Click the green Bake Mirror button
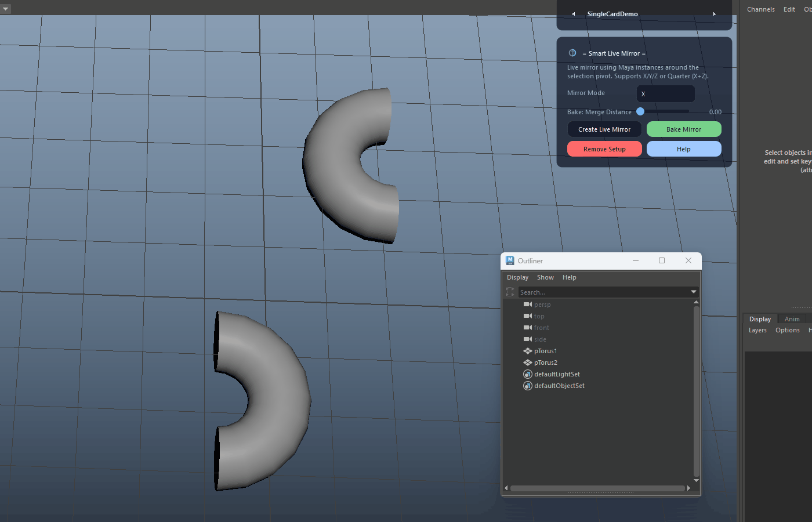The height and width of the screenshot is (522, 812). tap(684, 129)
